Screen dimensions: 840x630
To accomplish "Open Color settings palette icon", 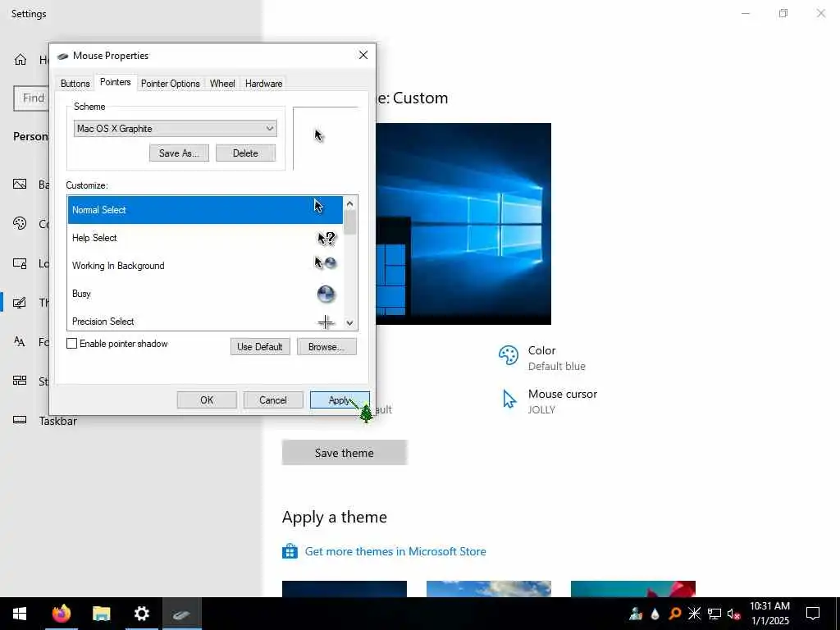I will (509, 355).
